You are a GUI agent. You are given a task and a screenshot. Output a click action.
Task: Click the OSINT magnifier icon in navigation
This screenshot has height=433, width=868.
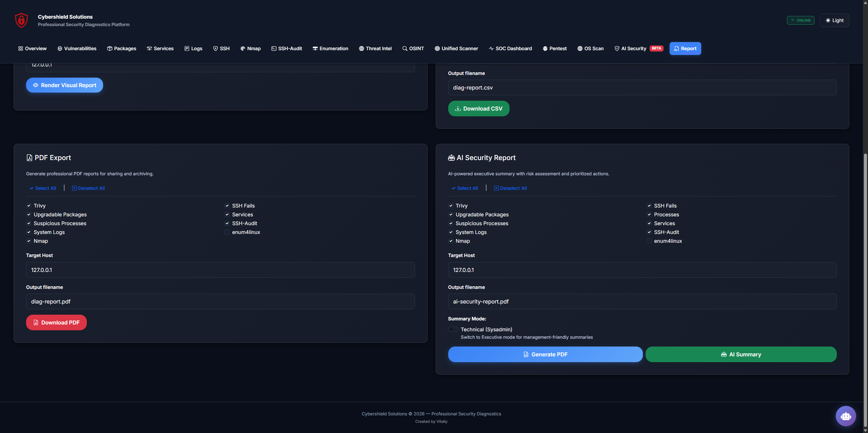[x=405, y=48]
